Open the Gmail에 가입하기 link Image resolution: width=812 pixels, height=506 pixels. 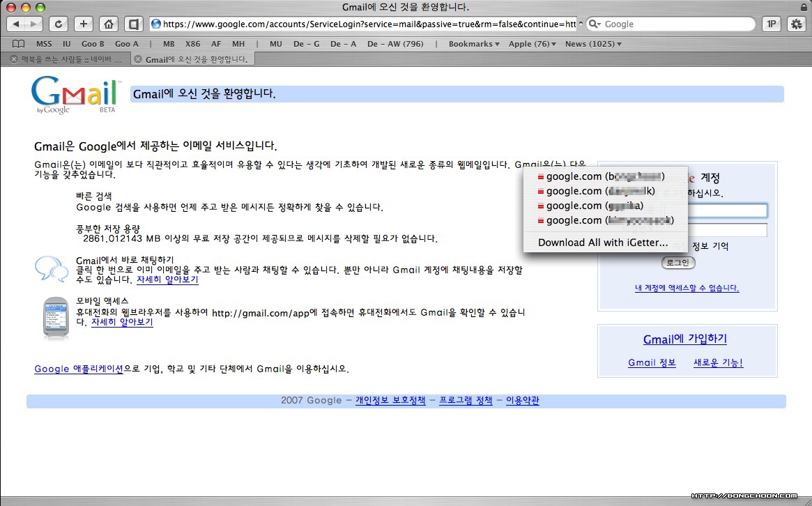(x=684, y=339)
